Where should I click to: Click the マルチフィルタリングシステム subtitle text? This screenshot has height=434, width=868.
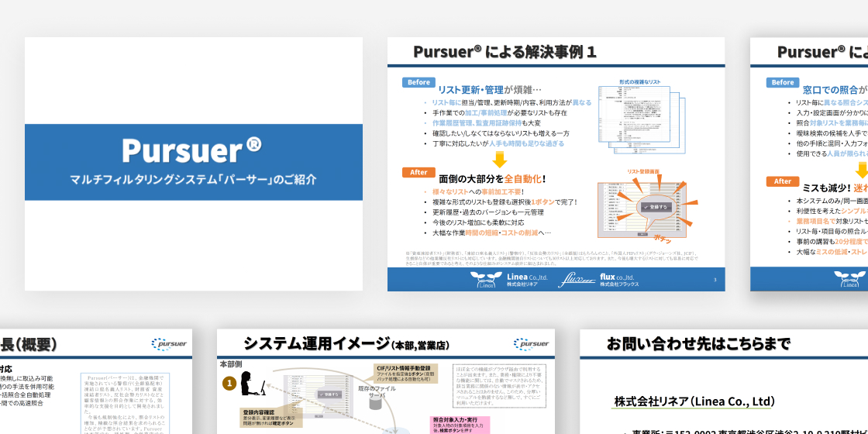click(x=193, y=179)
